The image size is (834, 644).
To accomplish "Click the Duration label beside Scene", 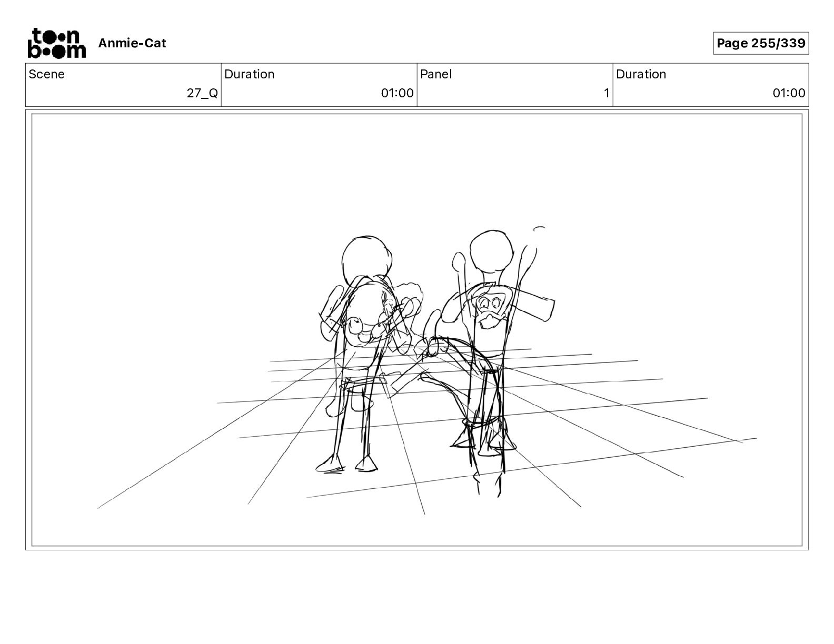I will (x=250, y=74).
